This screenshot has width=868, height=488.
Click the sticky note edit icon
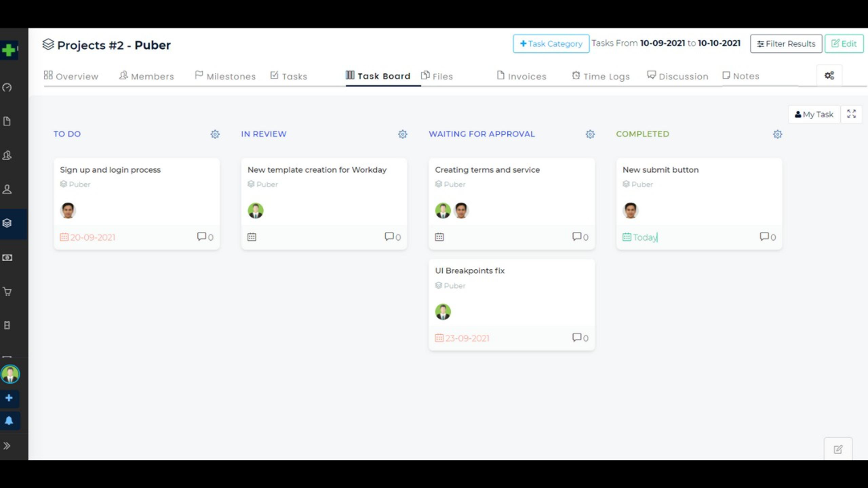pos(838,449)
